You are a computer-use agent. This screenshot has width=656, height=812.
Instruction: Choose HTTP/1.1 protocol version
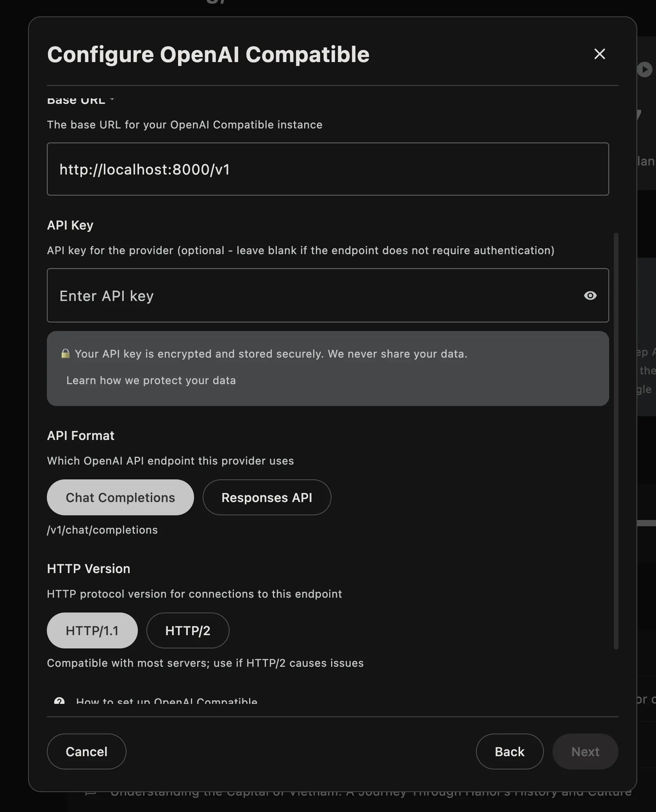(x=92, y=630)
